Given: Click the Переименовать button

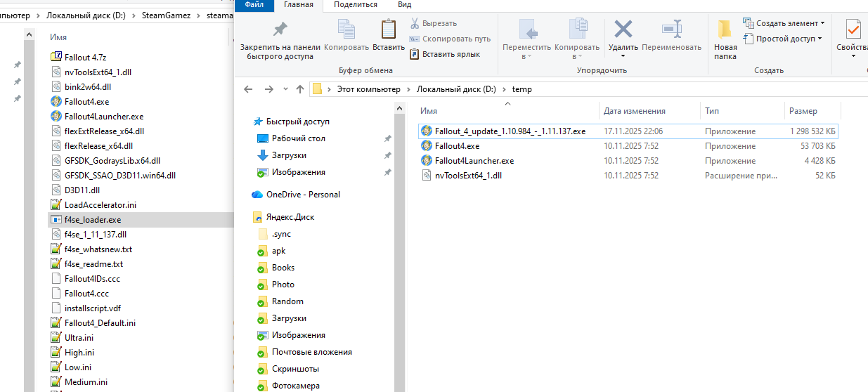Looking at the screenshot, I should pos(671,35).
